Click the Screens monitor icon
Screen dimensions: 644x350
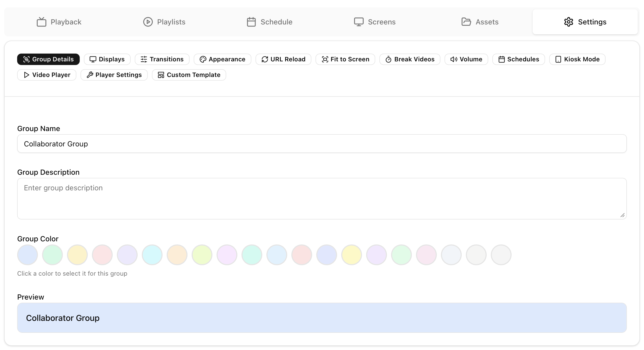pyautogui.click(x=359, y=22)
